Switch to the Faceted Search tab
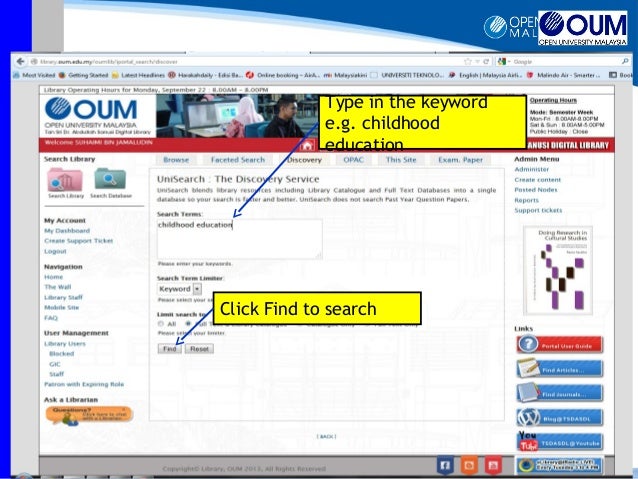 click(238, 160)
